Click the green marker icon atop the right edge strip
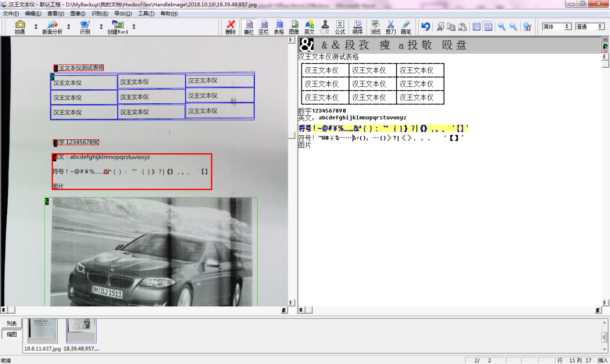 tap(606, 47)
